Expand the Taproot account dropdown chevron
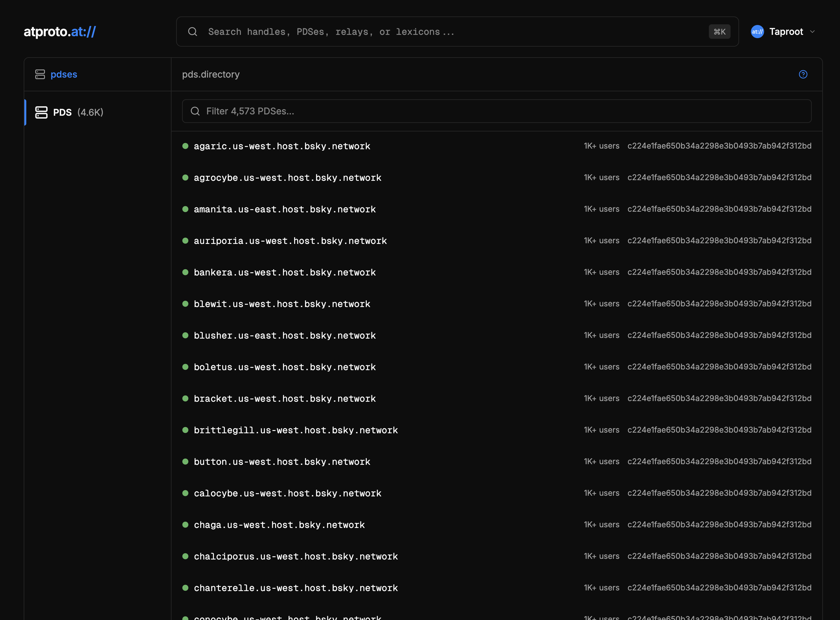Image resolution: width=840 pixels, height=620 pixels. tap(812, 32)
